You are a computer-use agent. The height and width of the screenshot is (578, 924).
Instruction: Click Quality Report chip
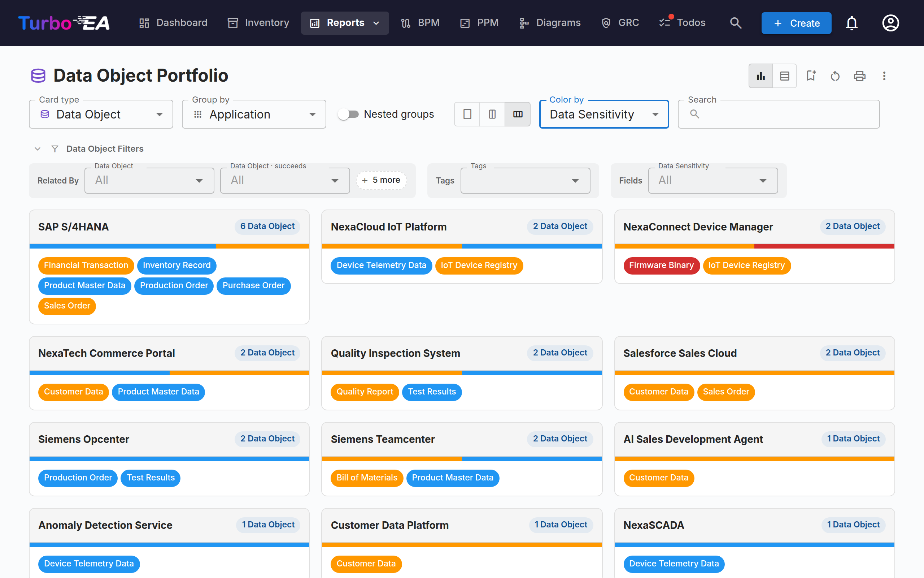coord(365,392)
